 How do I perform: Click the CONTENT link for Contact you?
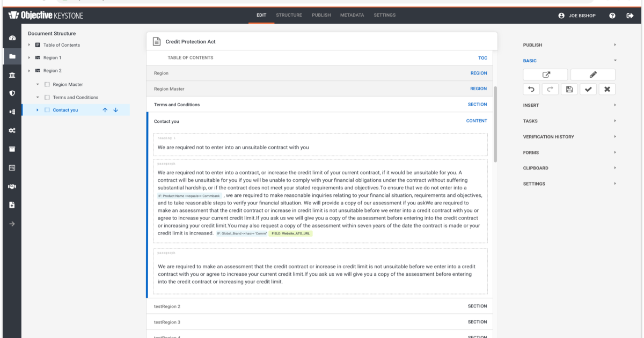(476, 121)
